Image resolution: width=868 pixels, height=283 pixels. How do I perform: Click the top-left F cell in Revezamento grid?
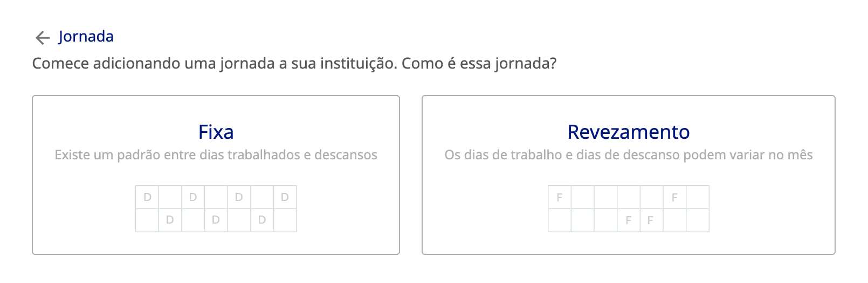click(x=560, y=197)
